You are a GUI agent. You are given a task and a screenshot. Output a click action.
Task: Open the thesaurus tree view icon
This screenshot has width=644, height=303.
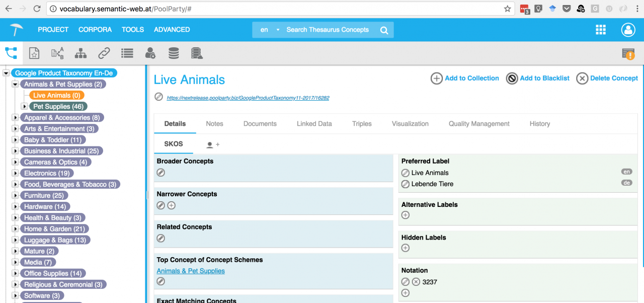pos(11,53)
